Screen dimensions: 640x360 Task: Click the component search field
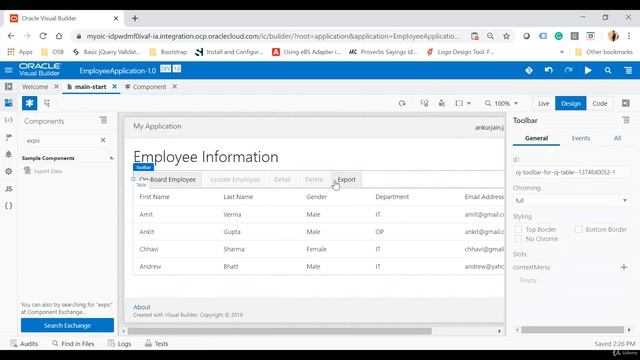[x=61, y=140]
